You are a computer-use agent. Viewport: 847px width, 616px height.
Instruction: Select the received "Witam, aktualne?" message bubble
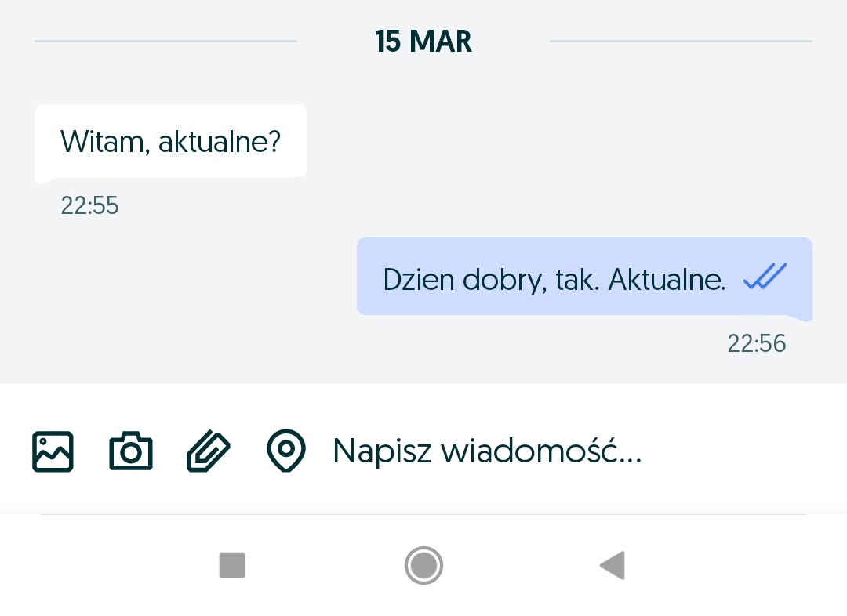[170, 142]
